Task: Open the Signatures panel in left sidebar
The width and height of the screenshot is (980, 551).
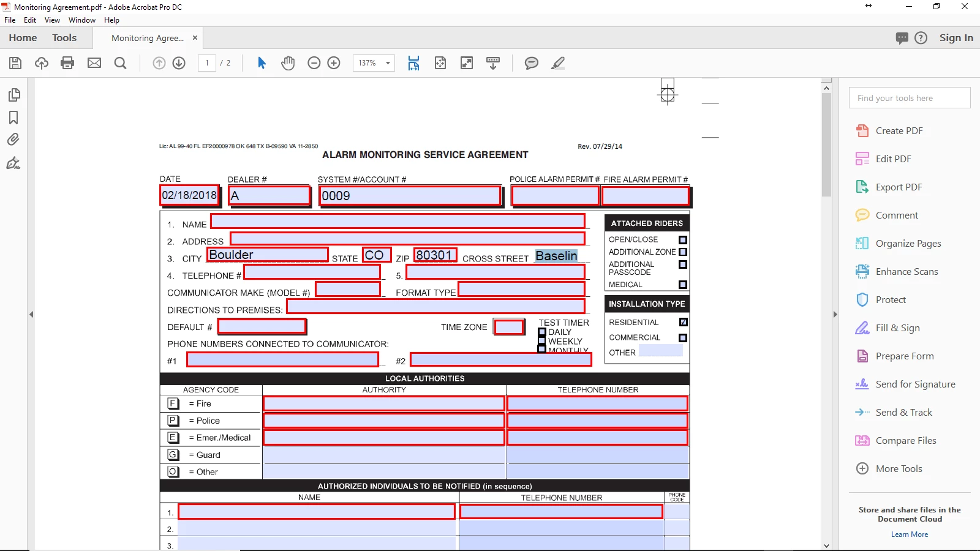Action: click(13, 163)
